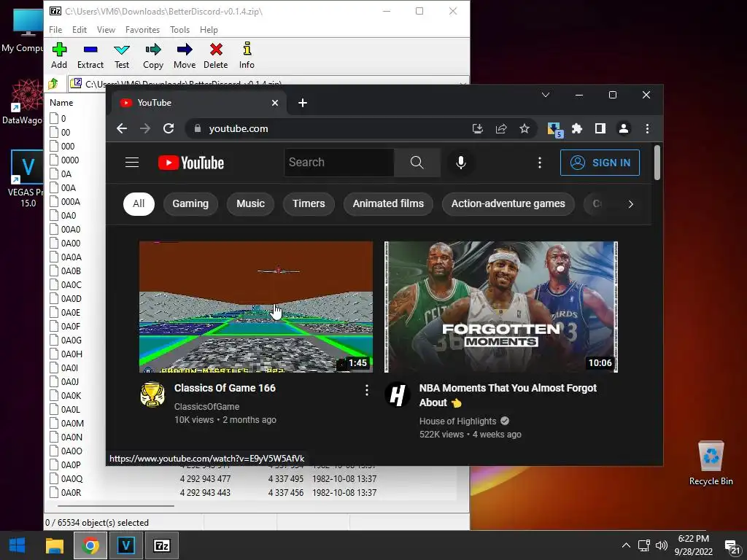Show more filter chips arrow

631,204
